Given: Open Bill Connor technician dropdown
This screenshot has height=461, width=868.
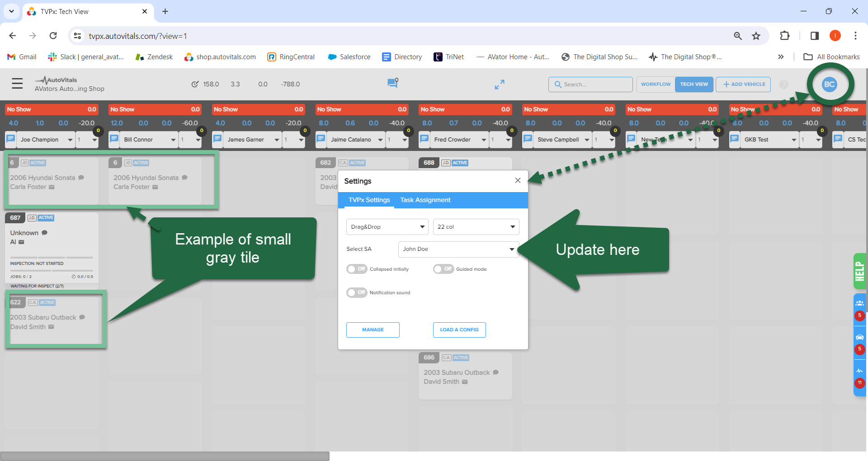Looking at the screenshot, I should pos(149,140).
